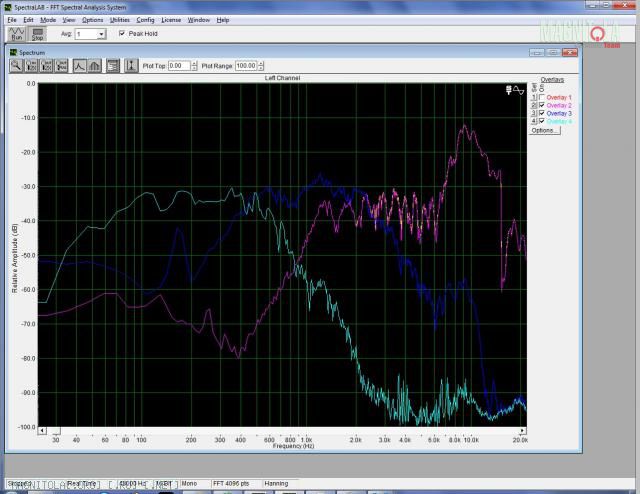This screenshot has height=494, width=640.
Task: Open the Help menu
Action: tap(223, 20)
